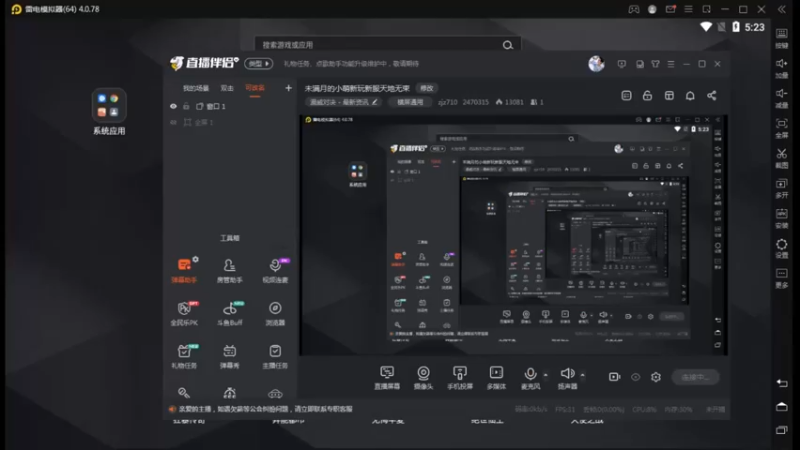Click gamepad icon in emulator title bar
800x450 pixels.
coord(634,9)
